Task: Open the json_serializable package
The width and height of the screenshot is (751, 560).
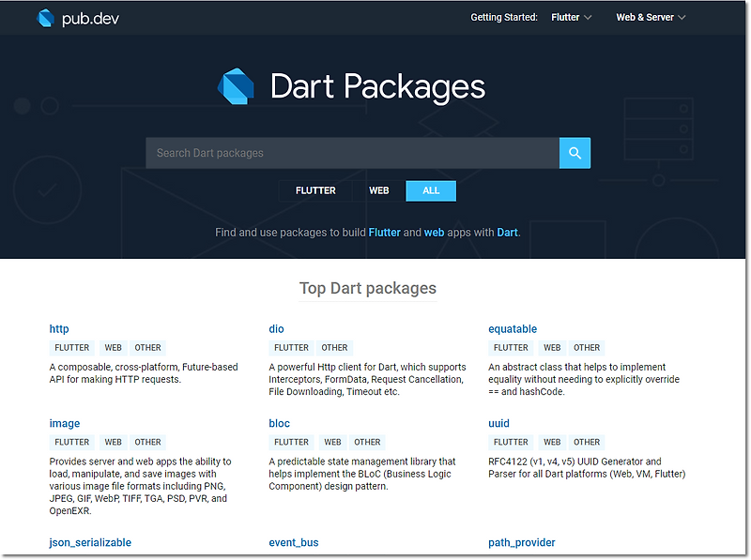Action: click(x=90, y=542)
